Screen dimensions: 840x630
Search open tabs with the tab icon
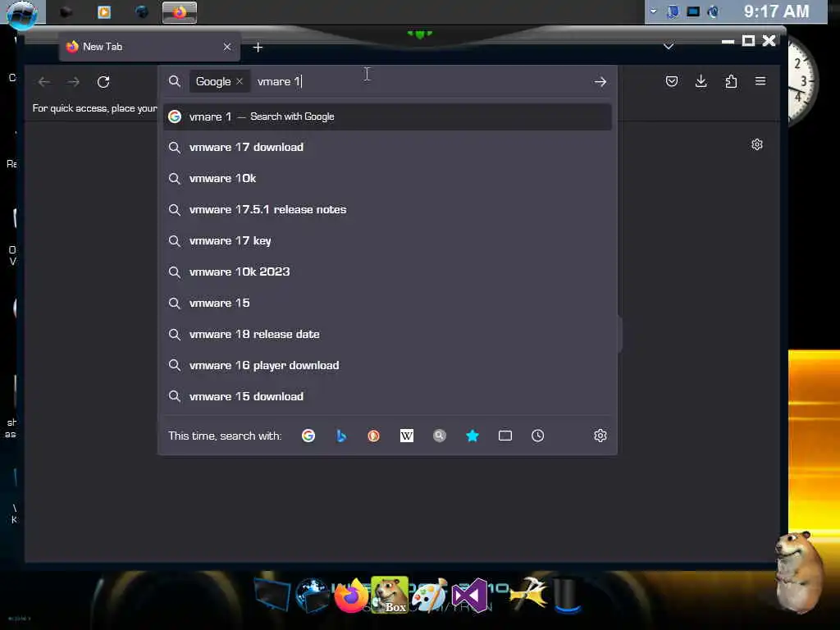[504, 436]
